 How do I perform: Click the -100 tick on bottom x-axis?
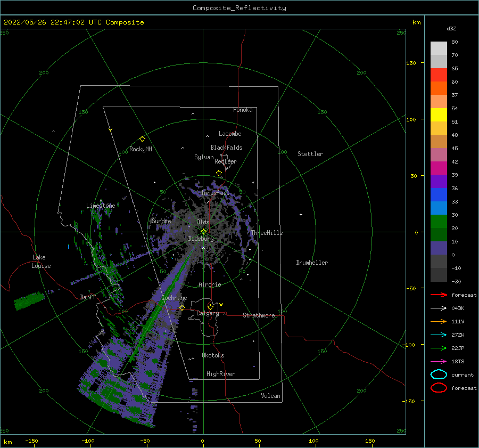pos(88,441)
